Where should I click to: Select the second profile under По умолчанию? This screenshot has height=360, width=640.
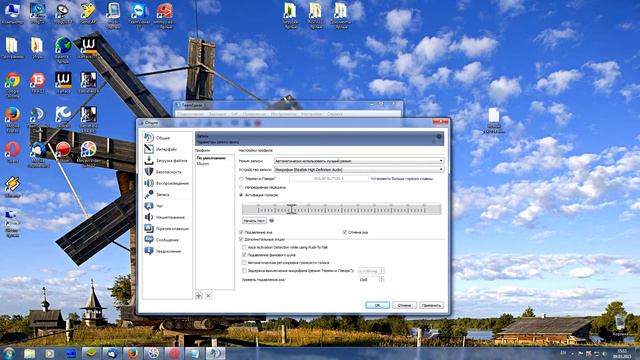click(x=203, y=164)
